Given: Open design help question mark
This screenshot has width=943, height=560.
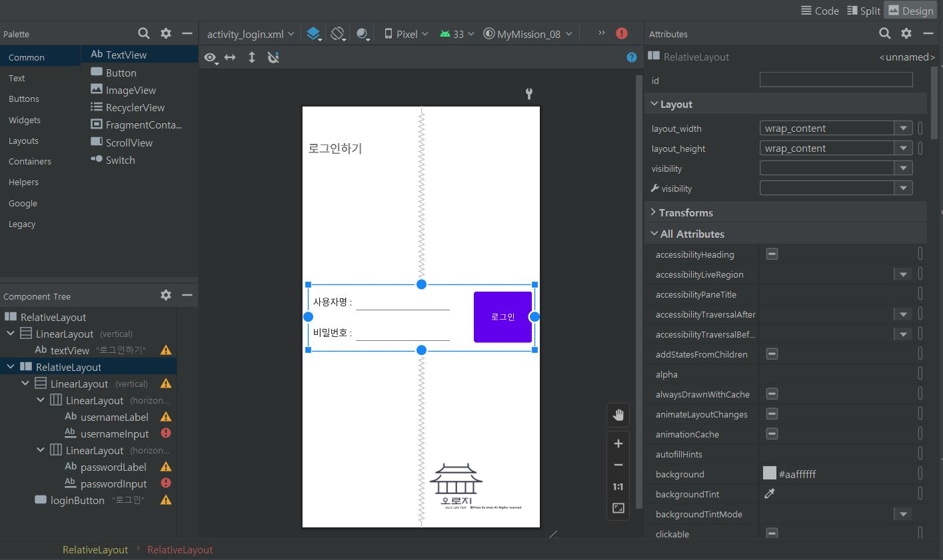Looking at the screenshot, I should tap(632, 58).
